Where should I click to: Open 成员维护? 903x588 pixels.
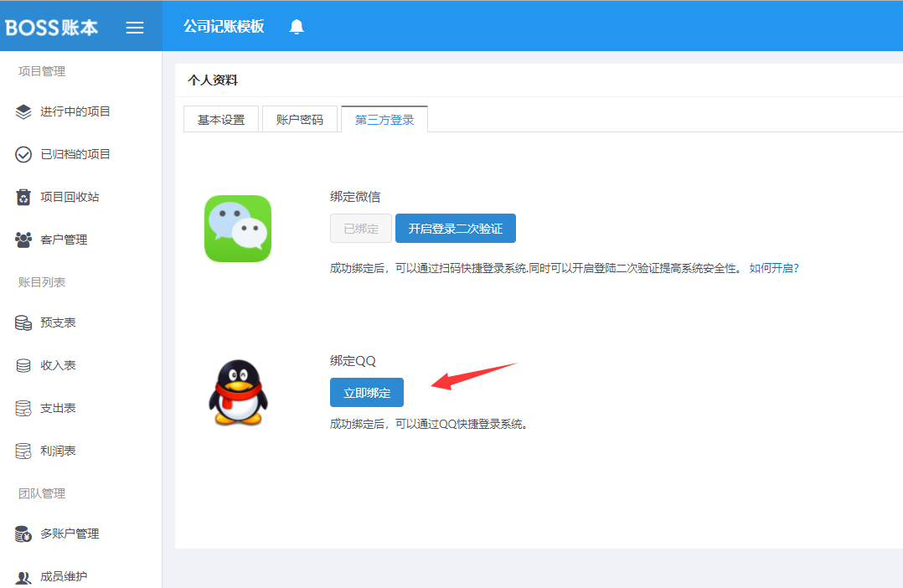[64, 576]
